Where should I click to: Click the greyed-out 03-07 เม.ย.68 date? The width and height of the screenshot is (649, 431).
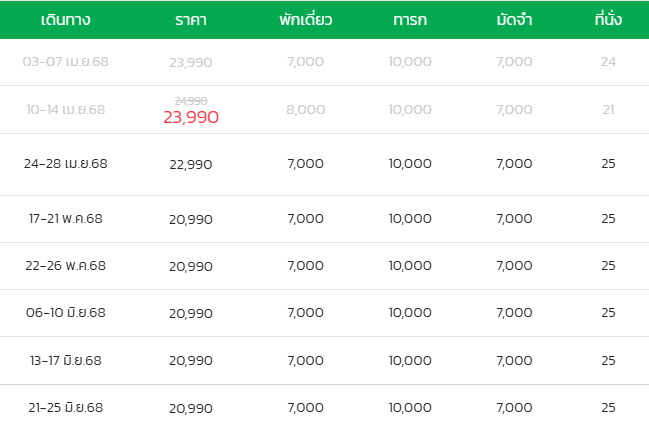(65, 62)
